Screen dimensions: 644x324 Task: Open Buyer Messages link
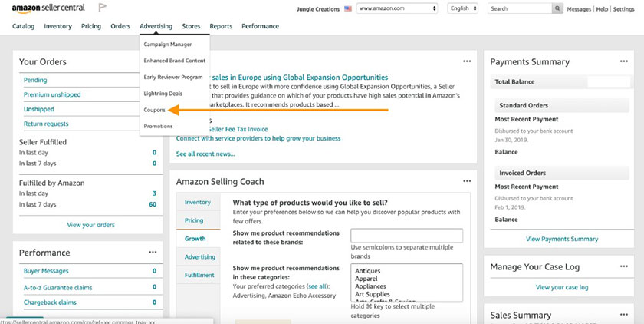pos(46,271)
